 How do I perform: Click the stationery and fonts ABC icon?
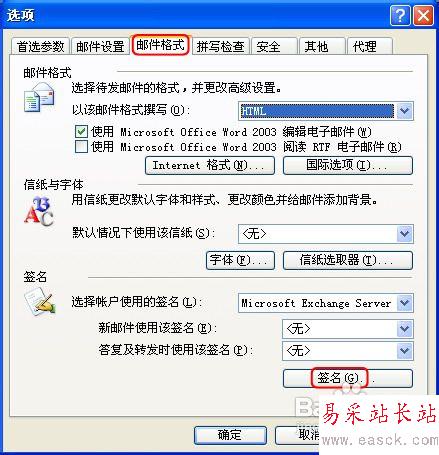(x=39, y=210)
